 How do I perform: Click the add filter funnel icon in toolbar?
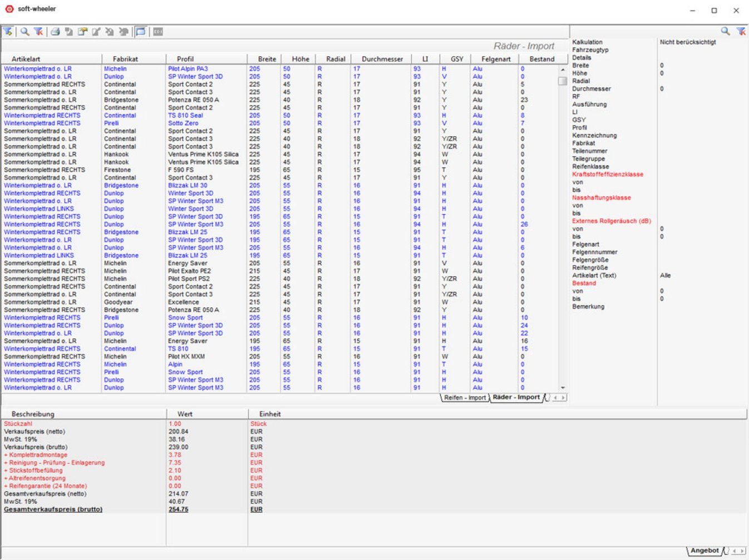(x=8, y=32)
